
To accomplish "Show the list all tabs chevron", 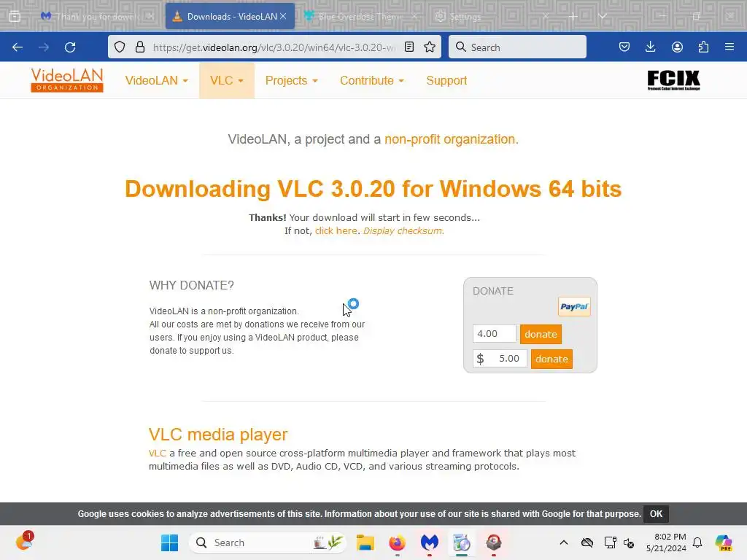I will point(603,16).
